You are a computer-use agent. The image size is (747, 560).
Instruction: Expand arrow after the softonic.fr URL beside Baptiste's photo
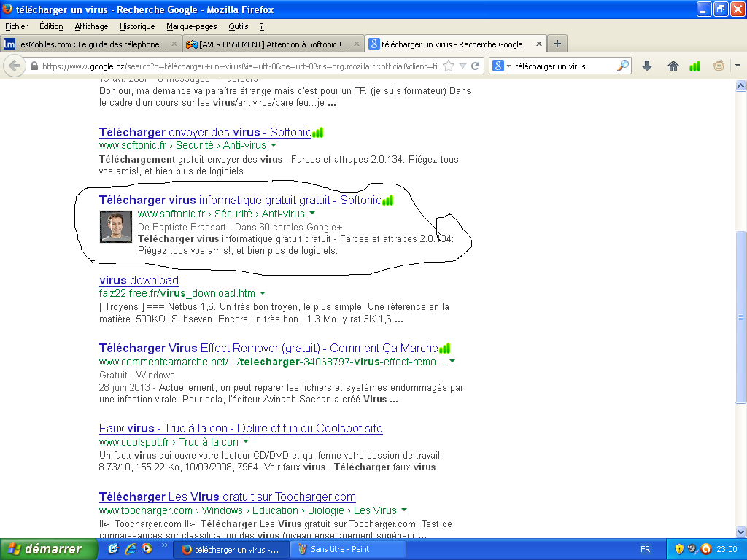pyautogui.click(x=312, y=214)
